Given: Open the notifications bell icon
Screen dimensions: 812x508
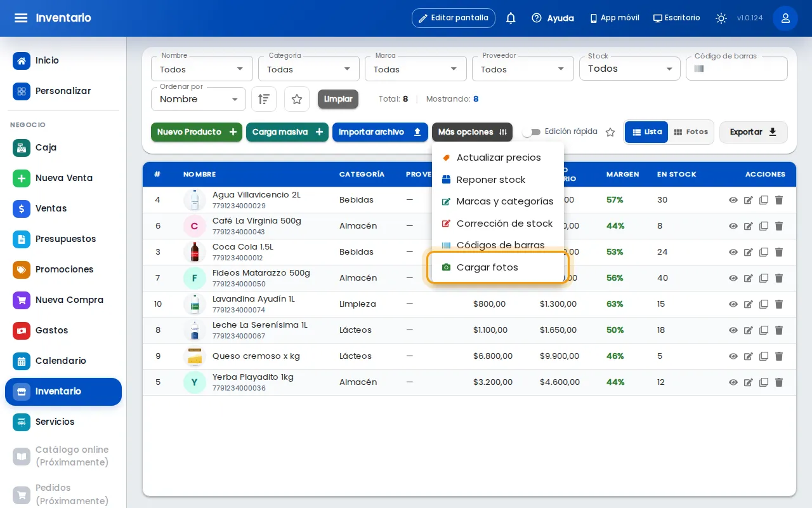Looking at the screenshot, I should (x=511, y=18).
